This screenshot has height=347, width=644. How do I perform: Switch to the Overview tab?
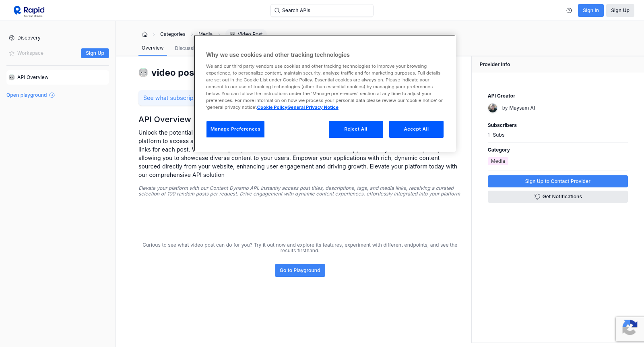point(153,48)
